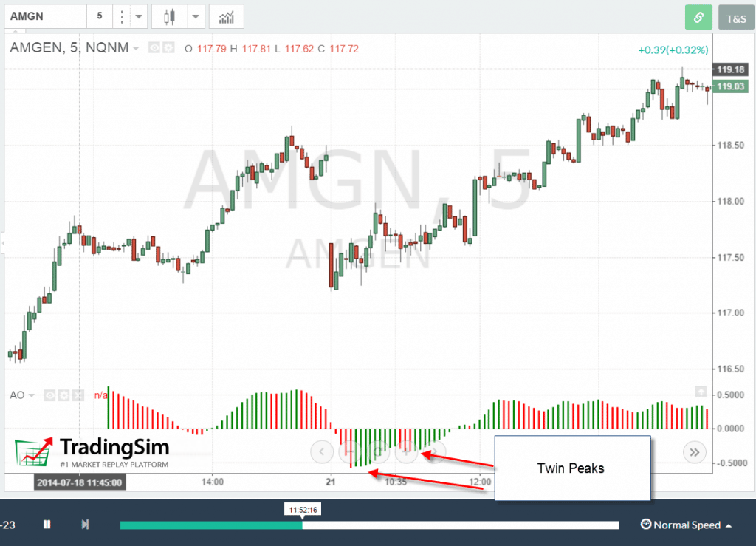Click the 5-minute interval field
The height and width of the screenshot is (546, 756).
tap(100, 16)
